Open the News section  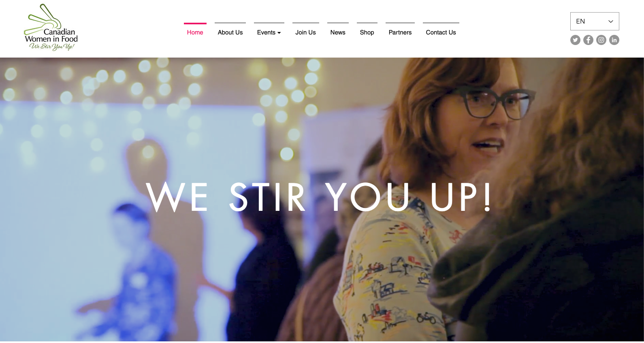pos(338,32)
